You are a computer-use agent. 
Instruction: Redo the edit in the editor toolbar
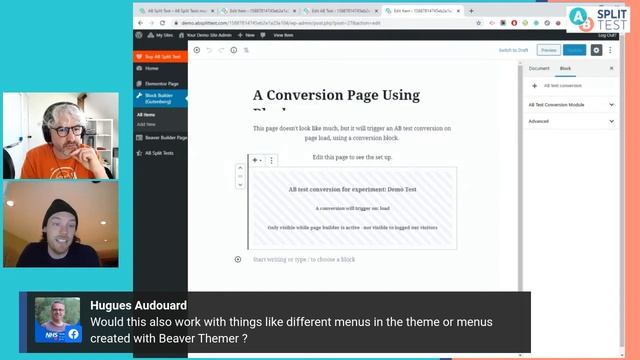click(221, 50)
